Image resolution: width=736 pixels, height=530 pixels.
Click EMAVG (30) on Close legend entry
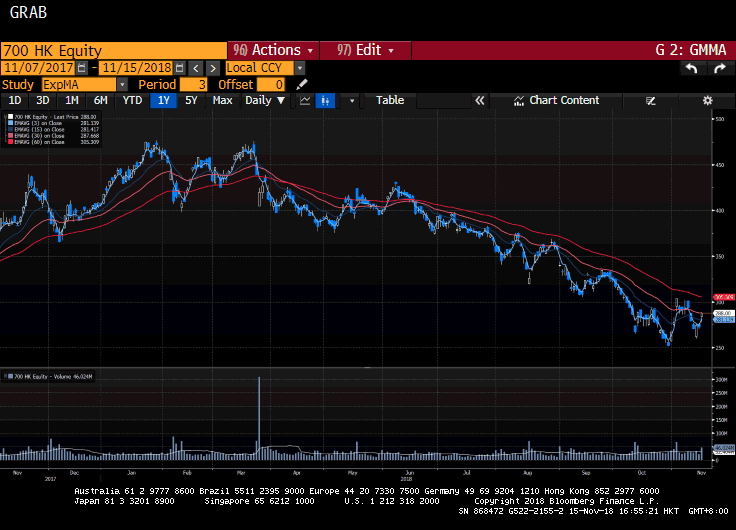click(x=53, y=136)
